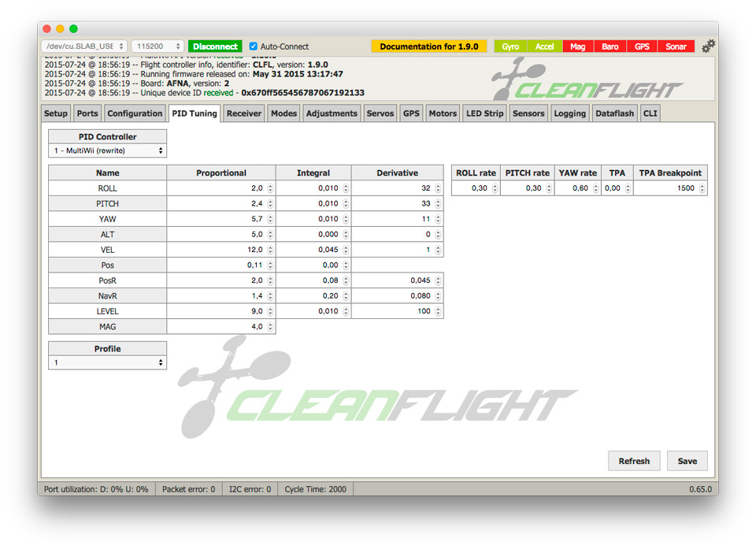Click the version 0.65.0 text
Screen dimensions: 756x549
(x=700, y=489)
